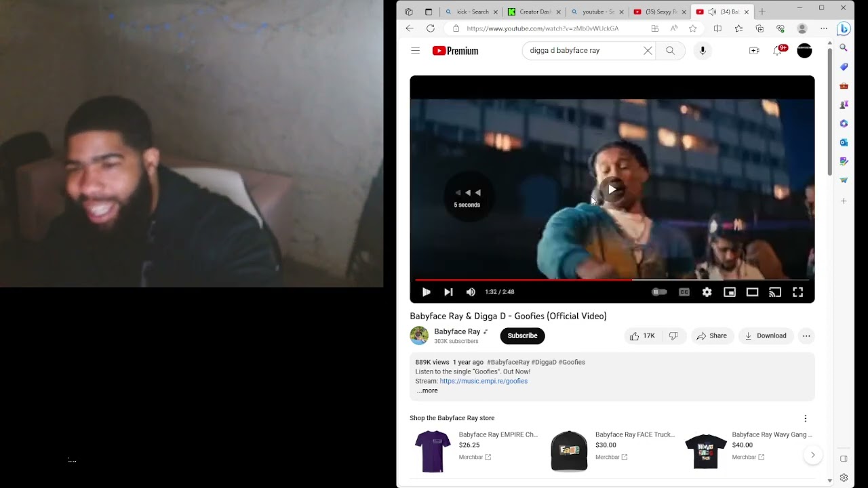Open Edge tab actions menu
Screen dimensions: 868x488
click(x=429, y=12)
